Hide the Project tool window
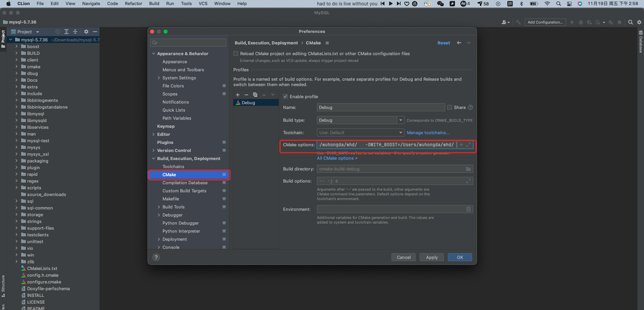Image resolution: width=644 pixels, height=310 pixels. point(95,32)
